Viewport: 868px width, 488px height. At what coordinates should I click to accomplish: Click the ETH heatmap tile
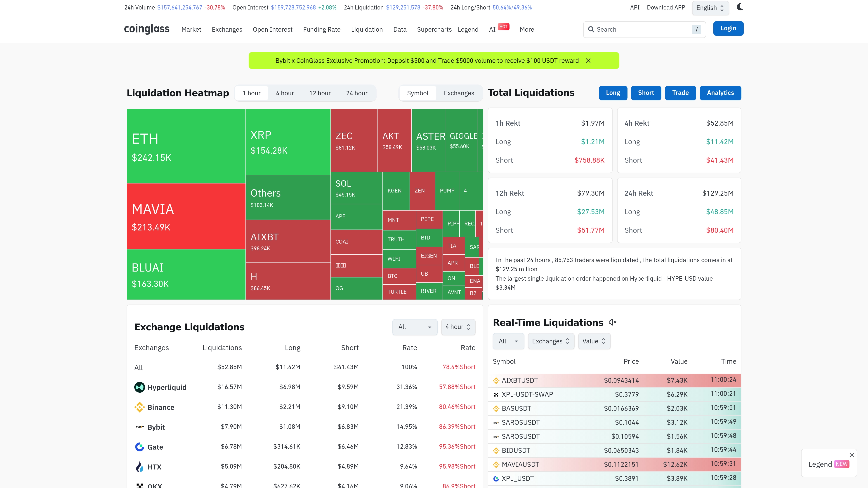[186, 146]
